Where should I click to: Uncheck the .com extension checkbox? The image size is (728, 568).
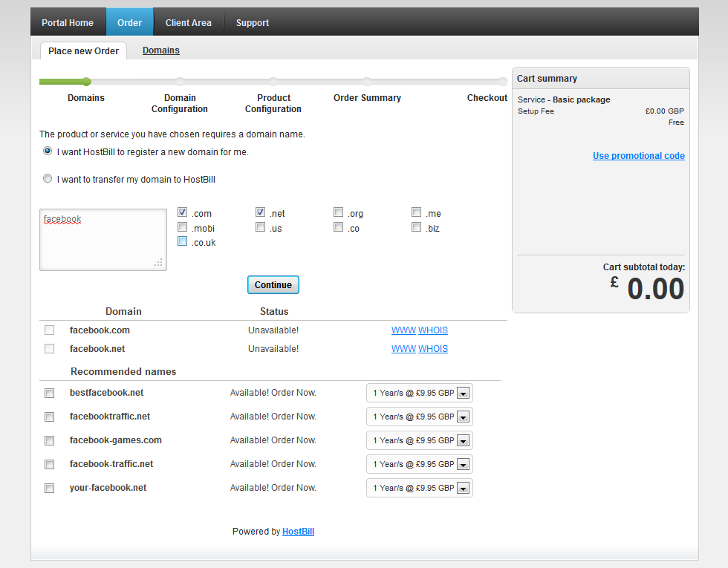183,212
